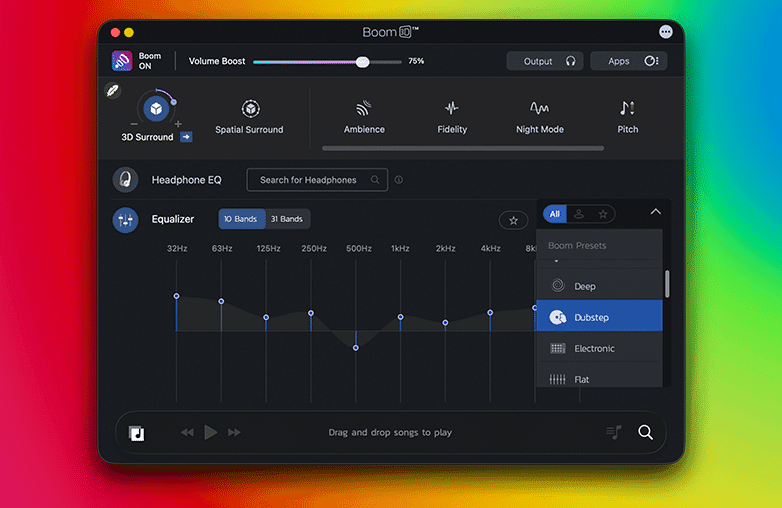Viewport: 782px width, 508px height.
Task: Search songs with player magnifier icon
Action: click(x=645, y=432)
